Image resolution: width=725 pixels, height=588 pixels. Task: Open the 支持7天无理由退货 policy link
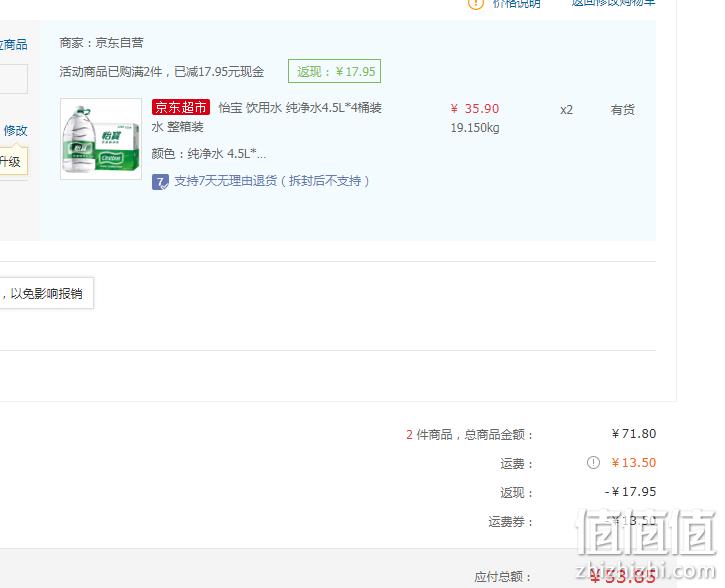tap(271, 181)
